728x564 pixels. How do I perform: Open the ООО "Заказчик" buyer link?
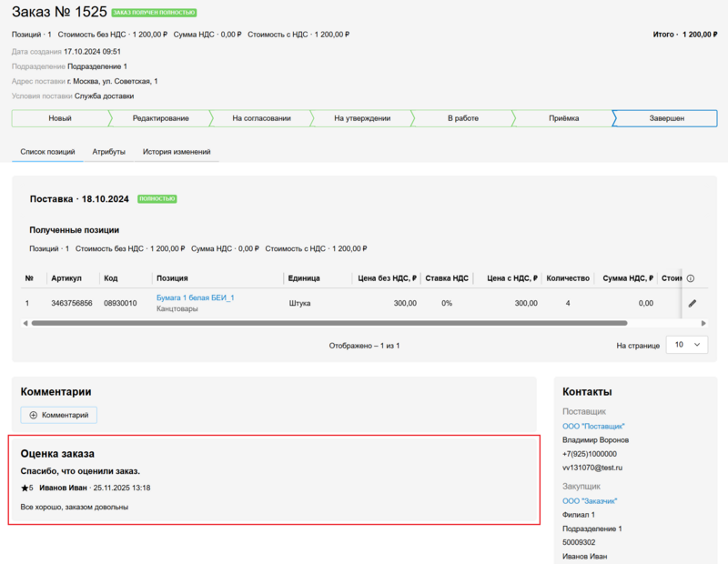[x=590, y=500]
